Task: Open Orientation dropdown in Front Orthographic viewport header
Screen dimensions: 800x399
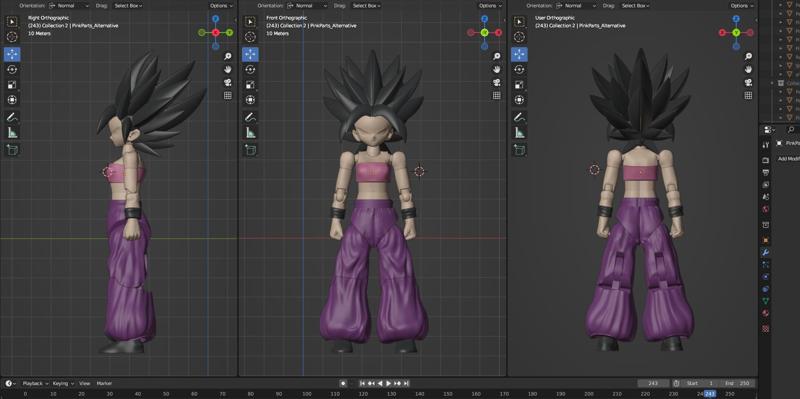Action: [x=307, y=6]
